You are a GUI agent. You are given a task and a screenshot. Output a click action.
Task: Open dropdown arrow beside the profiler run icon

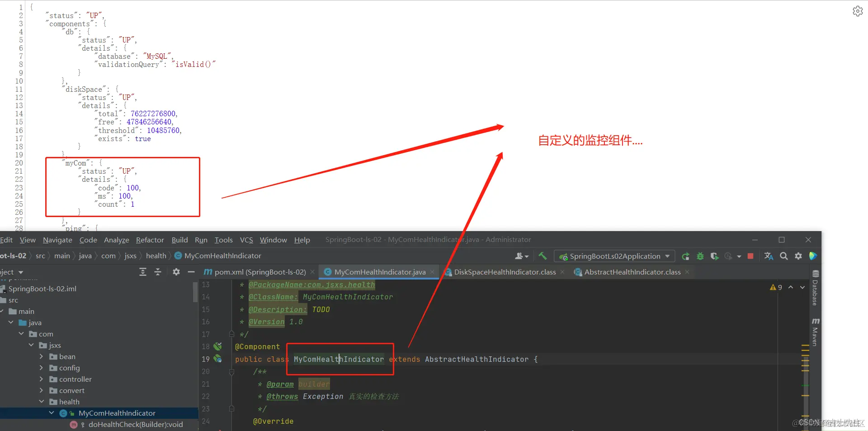click(x=739, y=256)
